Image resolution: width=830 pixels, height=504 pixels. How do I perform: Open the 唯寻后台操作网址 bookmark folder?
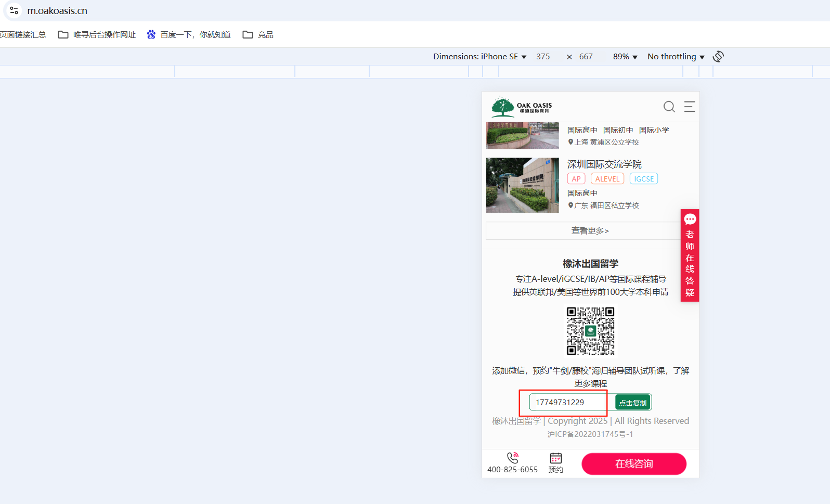pyautogui.click(x=97, y=35)
